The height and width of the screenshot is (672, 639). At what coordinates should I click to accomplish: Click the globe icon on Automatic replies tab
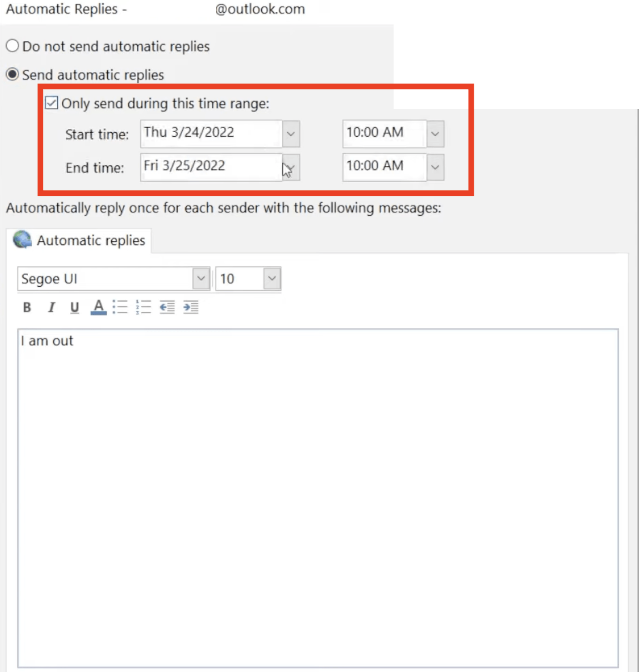point(22,239)
